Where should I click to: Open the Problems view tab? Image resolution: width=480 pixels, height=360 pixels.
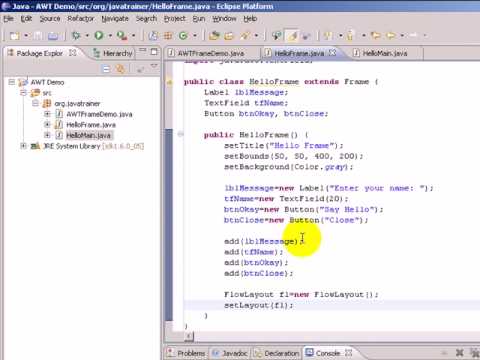187,353
